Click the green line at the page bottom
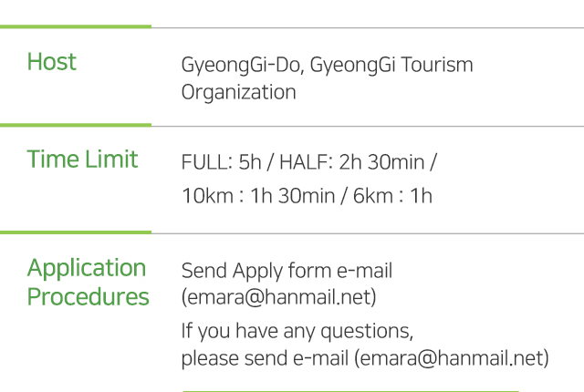 click(x=350, y=391)
